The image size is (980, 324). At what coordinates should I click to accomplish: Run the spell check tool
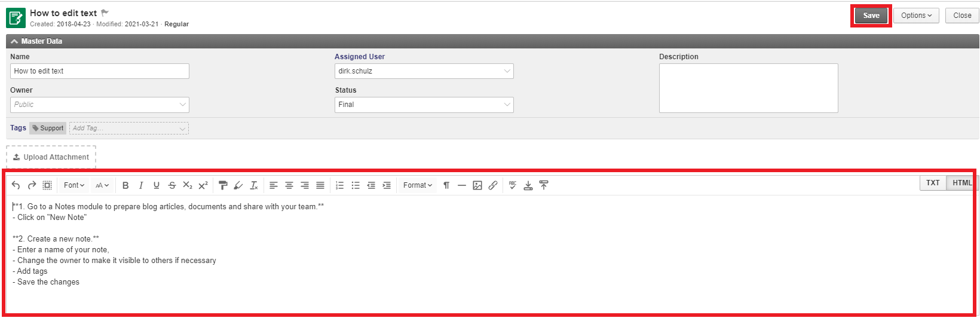(x=513, y=185)
